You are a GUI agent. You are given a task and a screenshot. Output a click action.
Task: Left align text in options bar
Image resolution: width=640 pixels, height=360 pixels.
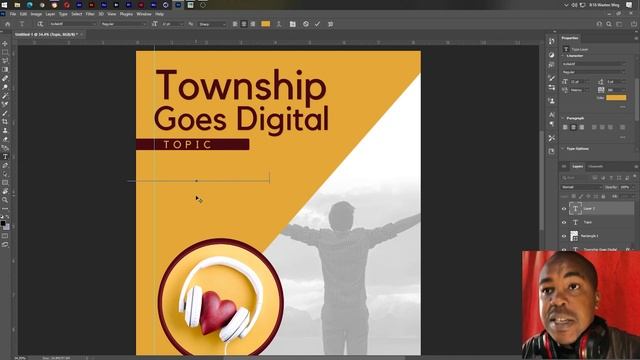coord(235,24)
